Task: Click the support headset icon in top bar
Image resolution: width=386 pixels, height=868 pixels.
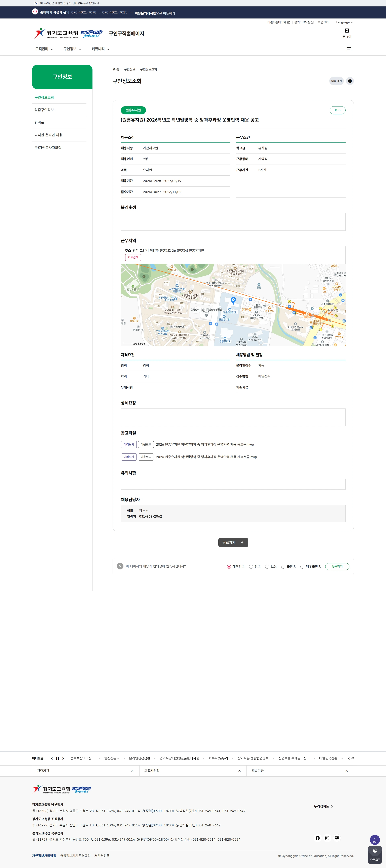Action: (35, 12)
